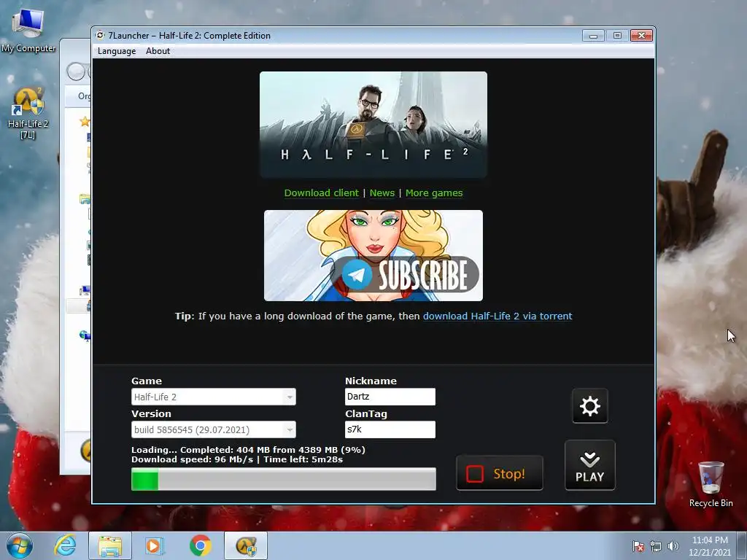
Task: Click the Telegram Subscribe banner
Action: (373, 256)
